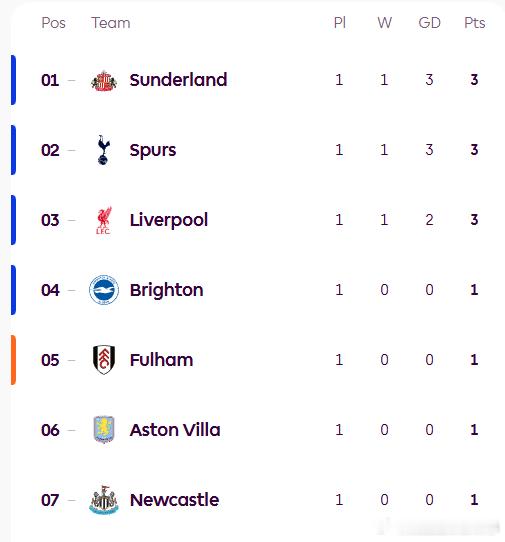This screenshot has height=542, width=505.
Task: Select the Brighton team name
Action: [x=166, y=290]
